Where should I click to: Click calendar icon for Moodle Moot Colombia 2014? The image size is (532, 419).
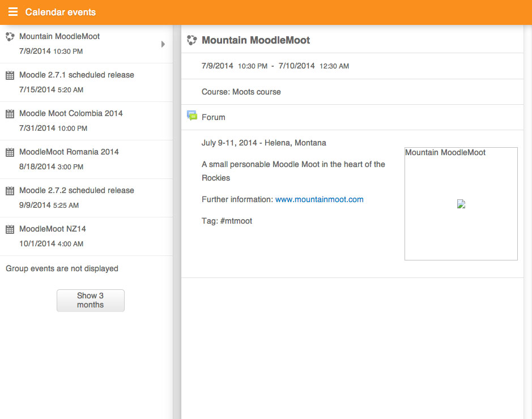[x=10, y=114]
